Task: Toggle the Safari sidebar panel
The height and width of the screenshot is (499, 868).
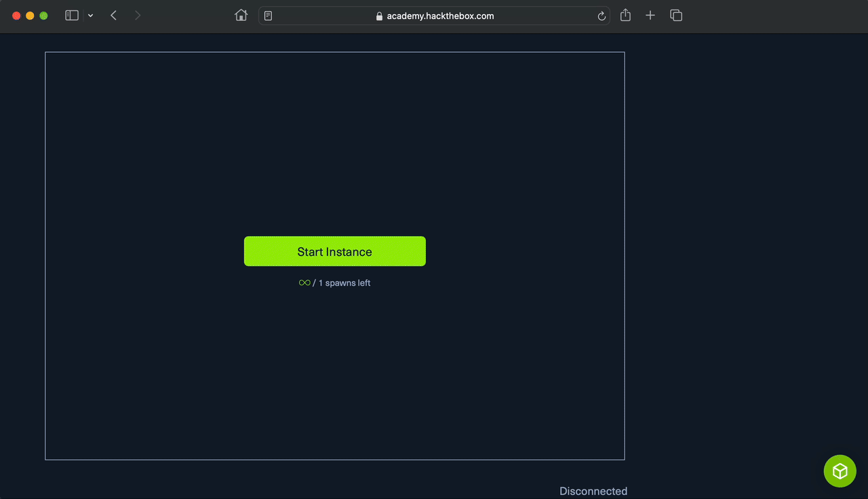Action: pos(71,15)
